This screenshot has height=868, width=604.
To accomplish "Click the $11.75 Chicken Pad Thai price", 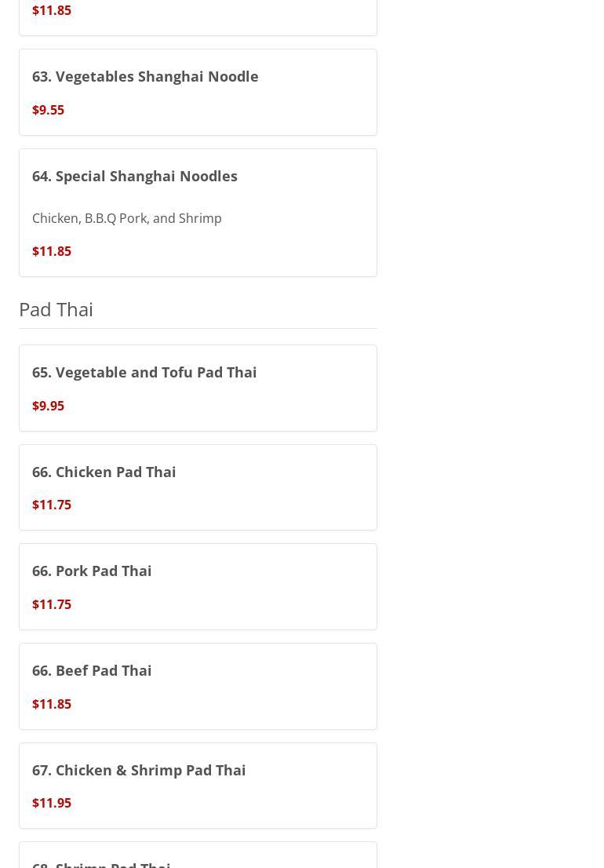I will (x=52, y=505).
